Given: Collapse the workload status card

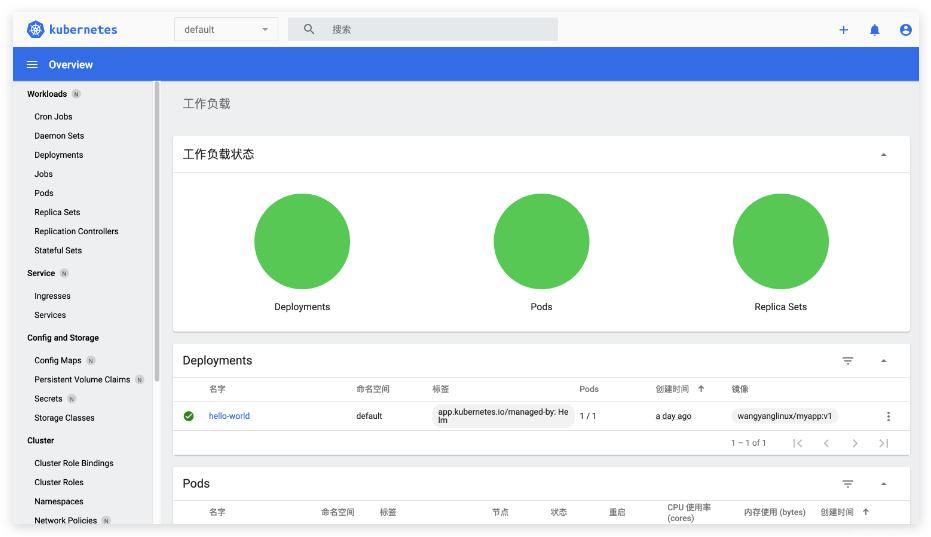Looking at the screenshot, I should click(x=884, y=154).
